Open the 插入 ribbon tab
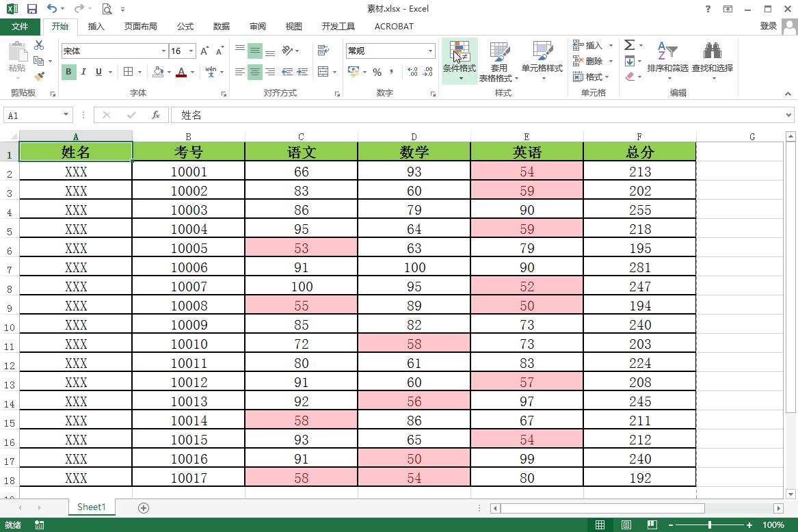 point(96,27)
